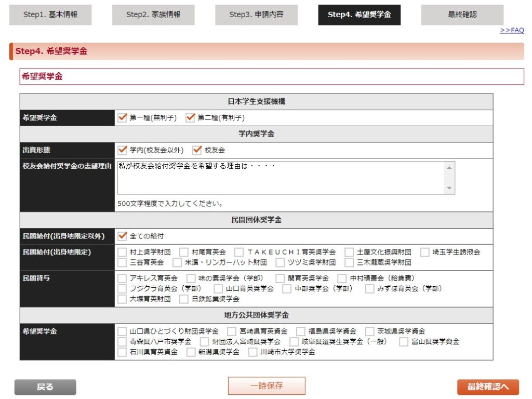Select the 川崎市大学奨学金 checkbox
Image resolution: width=532 pixels, height=399 pixels.
253,352
